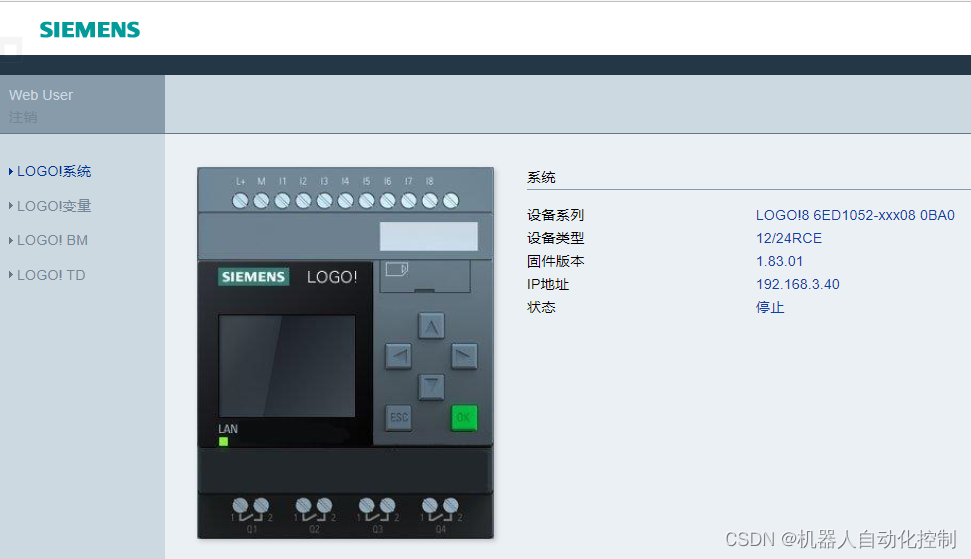Click the ESC key on the device image
Screen dimensions: 971x559
pos(398,418)
